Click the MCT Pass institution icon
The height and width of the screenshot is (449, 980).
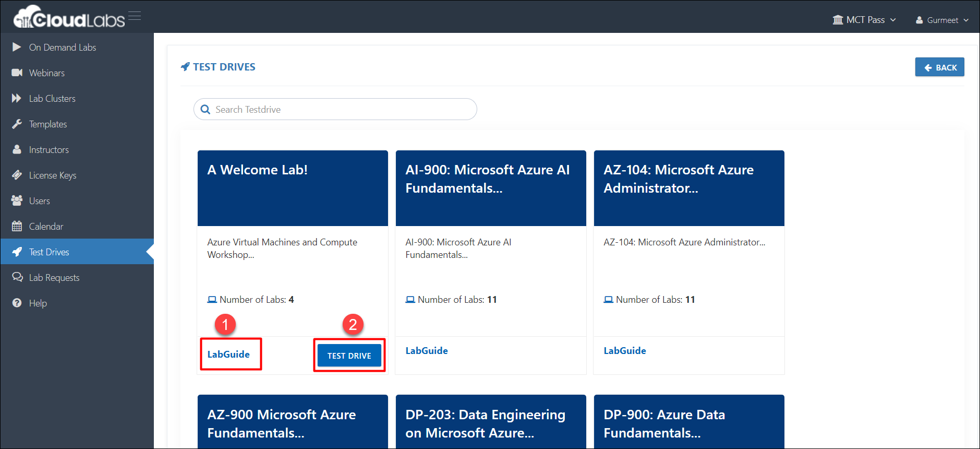click(x=838, y=20)
